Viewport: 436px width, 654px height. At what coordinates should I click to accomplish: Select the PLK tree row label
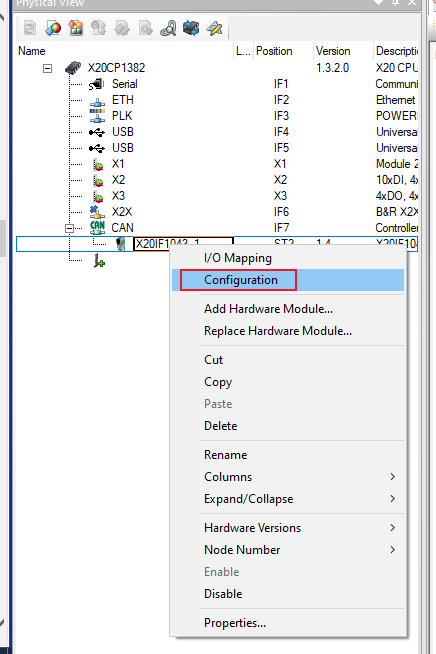(122, 116)
